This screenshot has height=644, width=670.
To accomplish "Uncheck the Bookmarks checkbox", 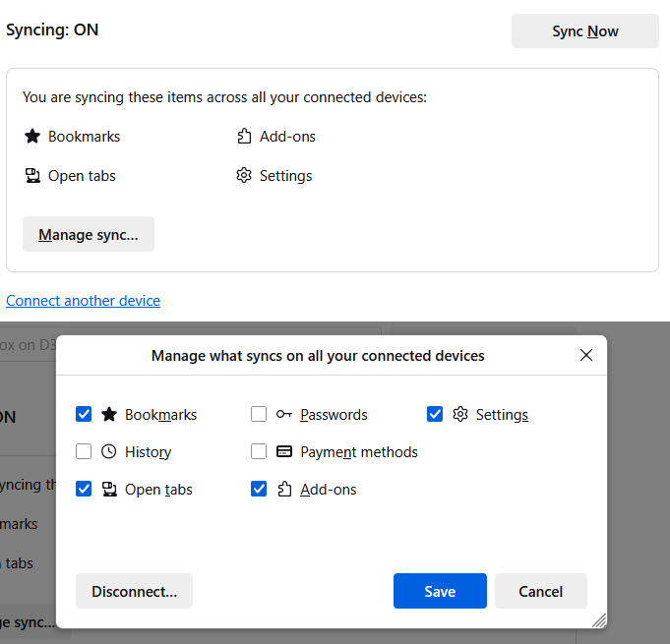I will point(84,415).
